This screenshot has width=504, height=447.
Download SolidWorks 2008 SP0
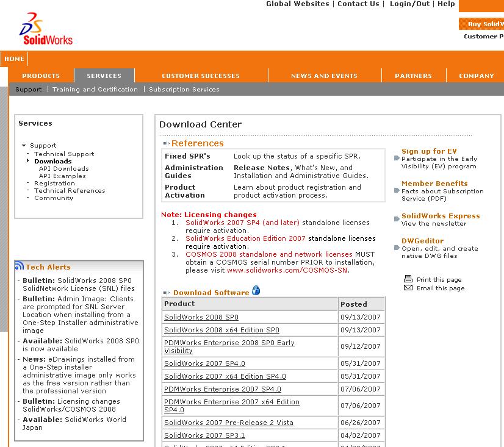pyautogui.click(x=201, y=317)
